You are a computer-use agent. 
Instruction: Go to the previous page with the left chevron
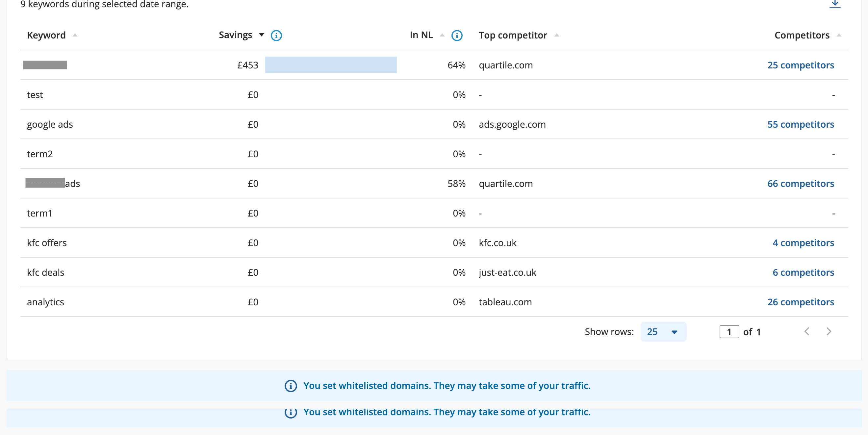pyautogui.click(x=807, y=332)
